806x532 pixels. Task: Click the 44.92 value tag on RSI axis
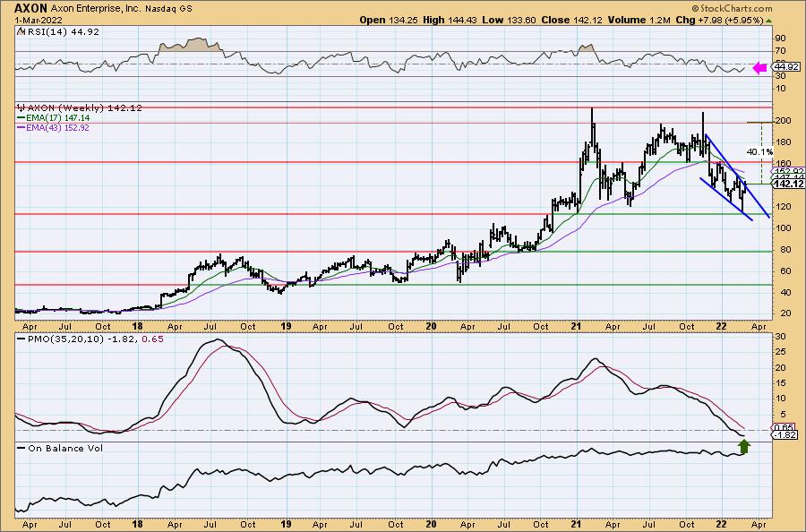[787, 67]
